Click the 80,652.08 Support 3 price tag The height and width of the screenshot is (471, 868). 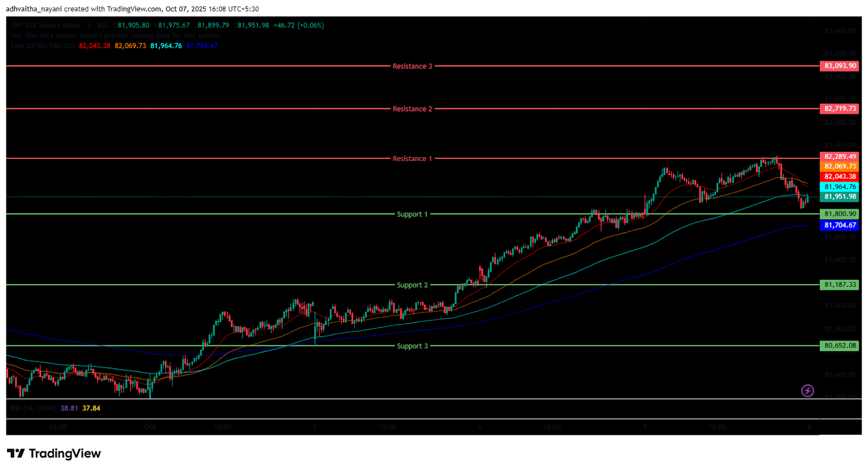(840, 346)
